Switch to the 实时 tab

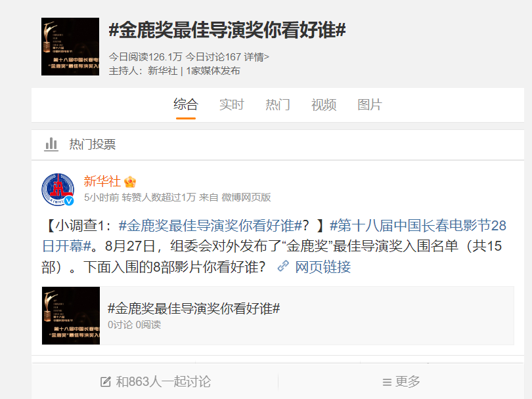click(x=232, y=104)
